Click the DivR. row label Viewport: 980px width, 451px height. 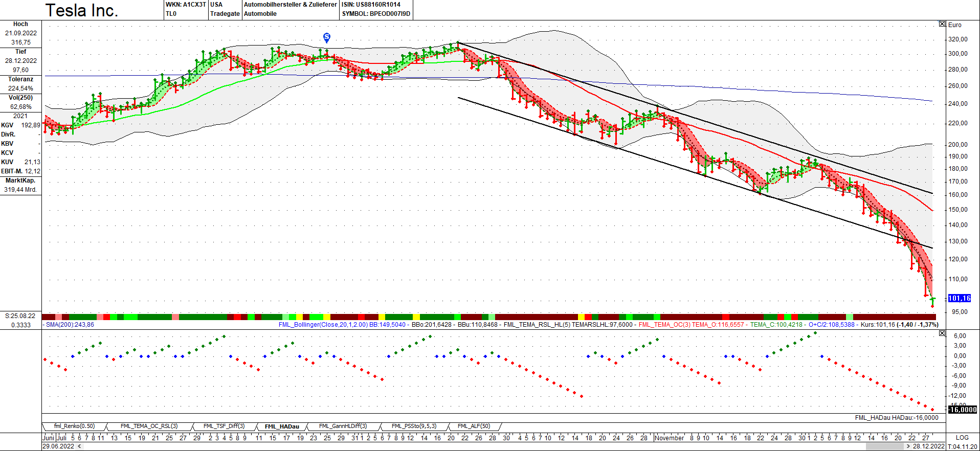pos(8,134)
